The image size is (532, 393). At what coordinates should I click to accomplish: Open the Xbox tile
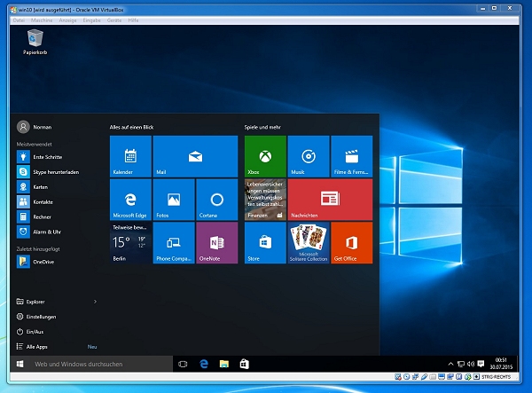point(265,156)
